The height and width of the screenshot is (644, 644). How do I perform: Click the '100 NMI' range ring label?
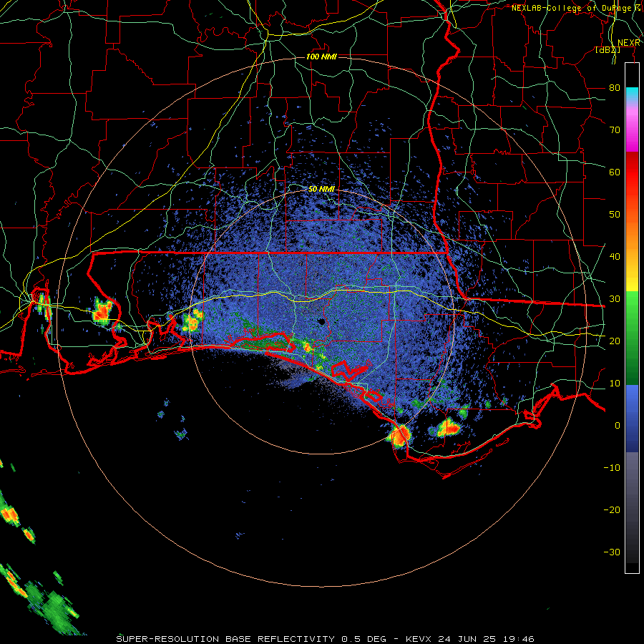pos(321,57)
